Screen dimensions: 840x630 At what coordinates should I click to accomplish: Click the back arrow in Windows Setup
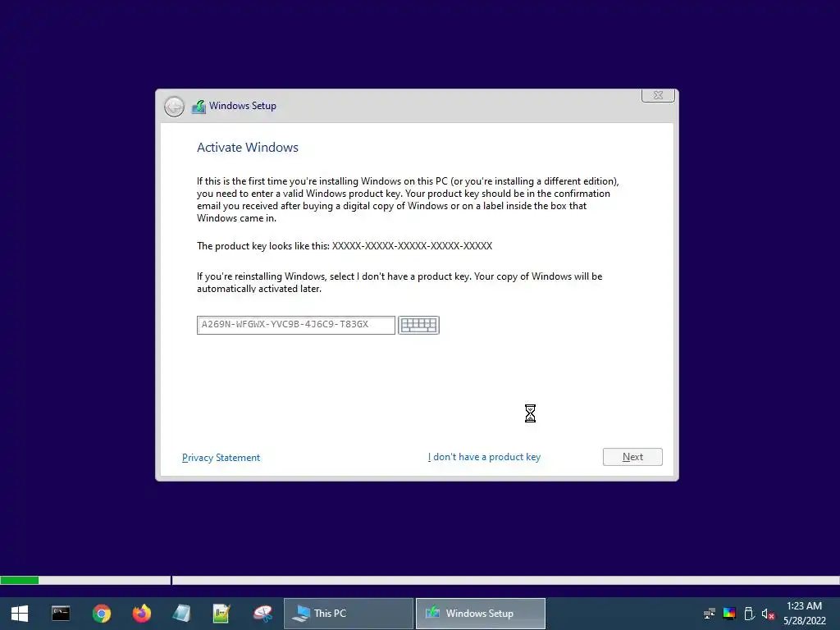[x=174, y=107]
